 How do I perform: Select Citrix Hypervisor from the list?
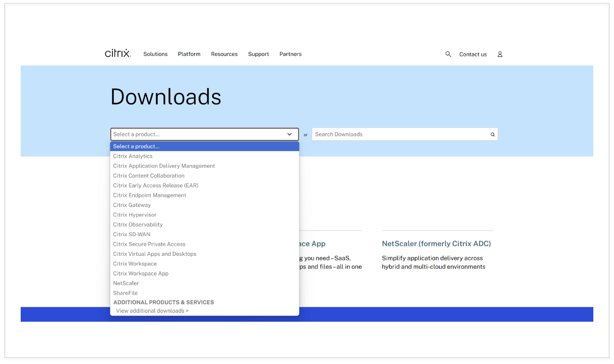tap(135, 215)
